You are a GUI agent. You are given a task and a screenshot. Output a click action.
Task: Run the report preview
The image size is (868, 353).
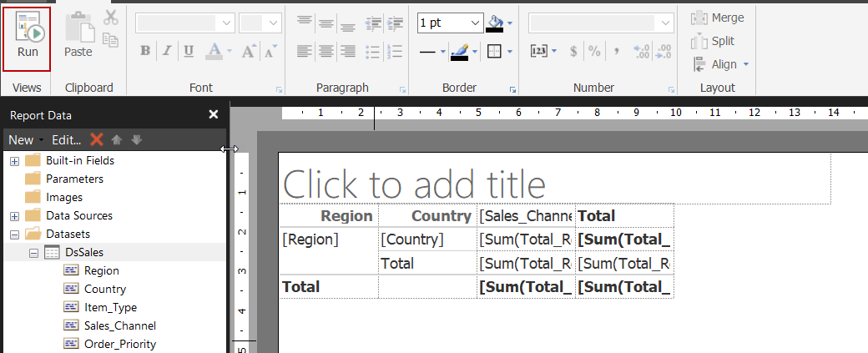27,39
